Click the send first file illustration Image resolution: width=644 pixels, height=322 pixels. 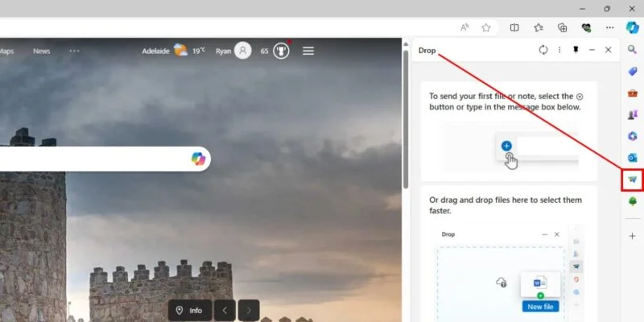click(x=511, y=147)
